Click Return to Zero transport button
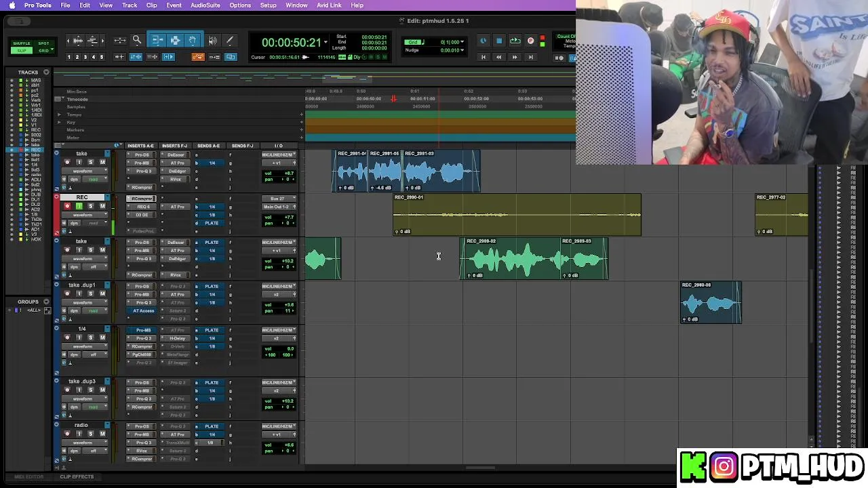This screenshot has height=488, width=868. click(x=483, y=58)
